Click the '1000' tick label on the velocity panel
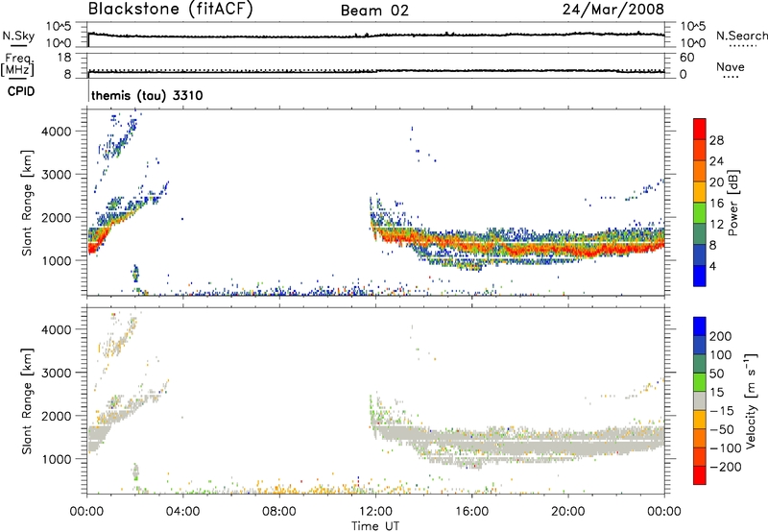The height and width of the screenshot is (532, 768). (x=57, y=459)
